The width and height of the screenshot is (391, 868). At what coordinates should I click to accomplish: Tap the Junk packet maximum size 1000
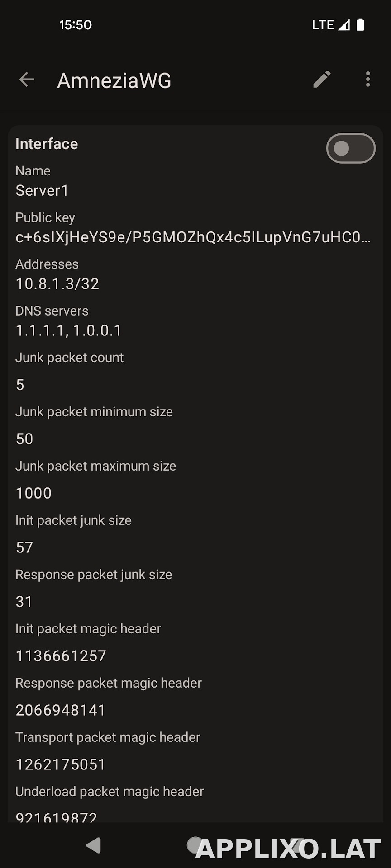pyautogui.click(x=33, y=493)
